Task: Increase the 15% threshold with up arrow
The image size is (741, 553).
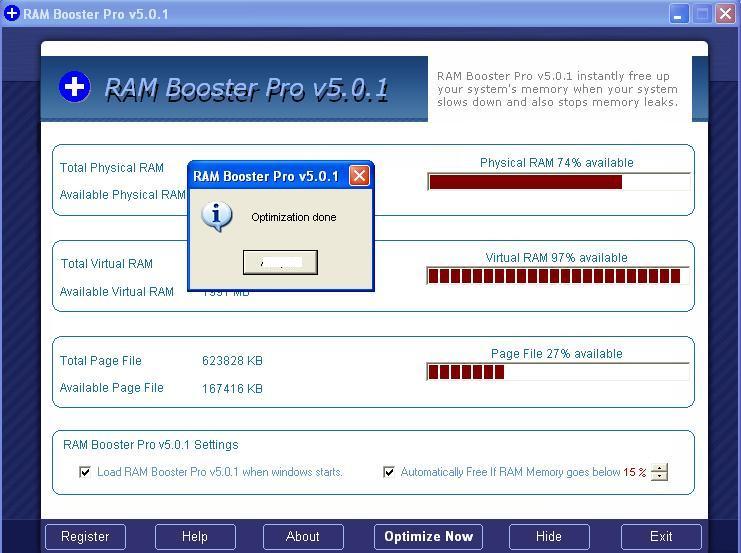Action: 659,467
